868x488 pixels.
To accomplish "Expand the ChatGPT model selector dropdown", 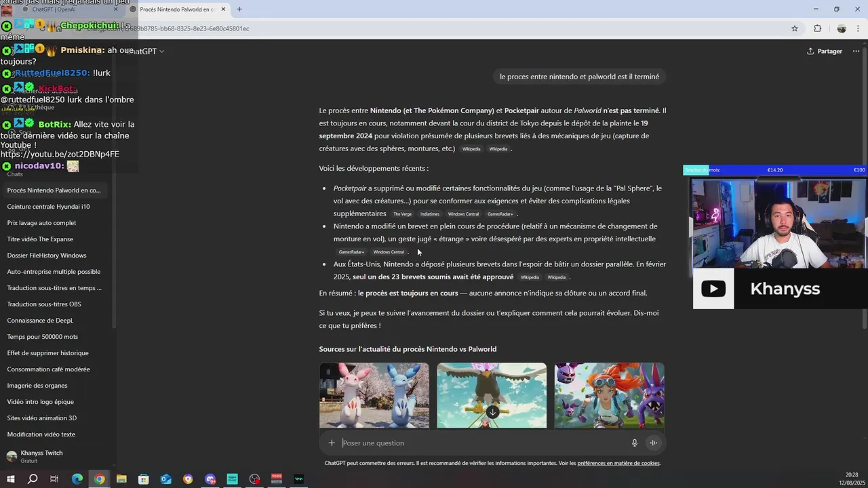I will tap(144, 52).
